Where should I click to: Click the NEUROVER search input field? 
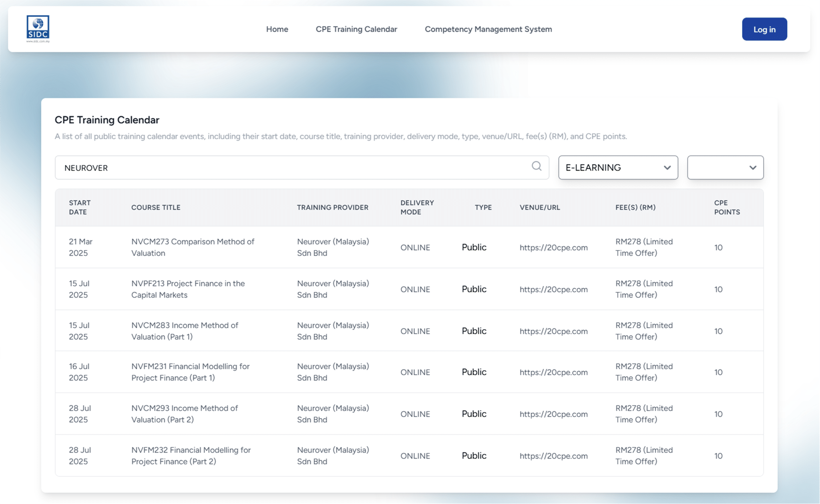(280, 167)
